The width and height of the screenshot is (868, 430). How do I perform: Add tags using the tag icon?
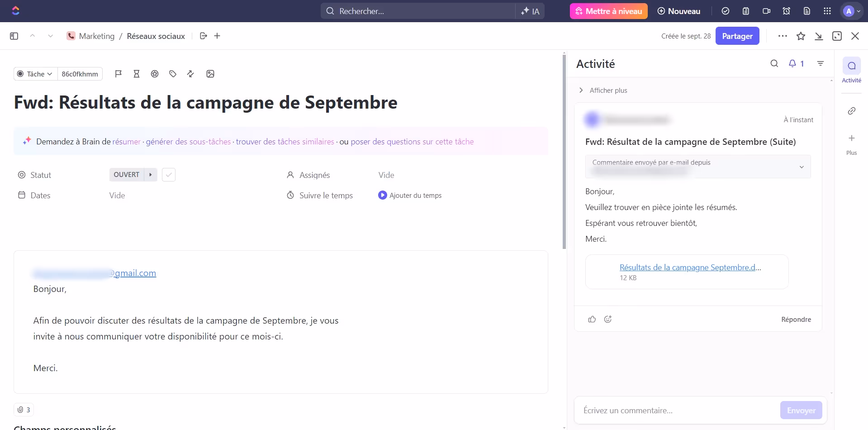click(x=172, y=74)
